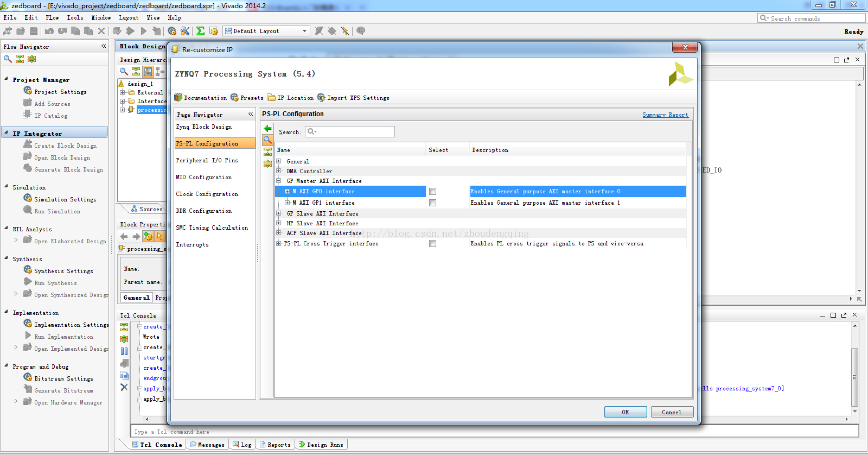
Task: Click the Tcl Console vertical scrollbar
Action: pos(855,377)
